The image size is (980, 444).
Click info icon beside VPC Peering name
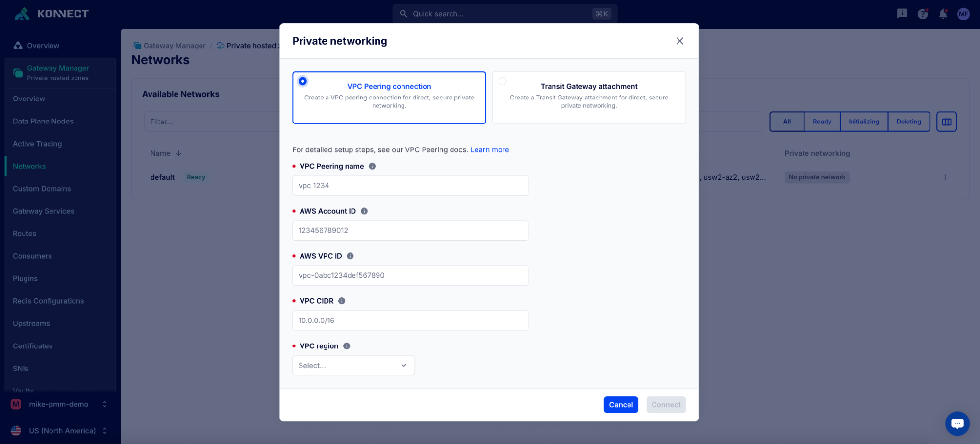pos(372,166)
